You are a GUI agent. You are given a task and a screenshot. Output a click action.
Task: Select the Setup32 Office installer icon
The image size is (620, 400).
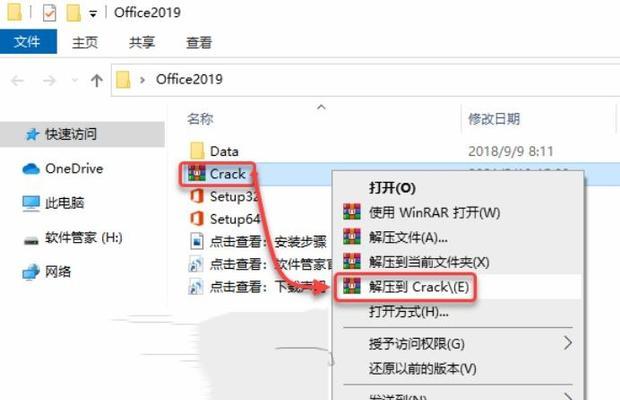pyautogui.click(x=197, y=196)
